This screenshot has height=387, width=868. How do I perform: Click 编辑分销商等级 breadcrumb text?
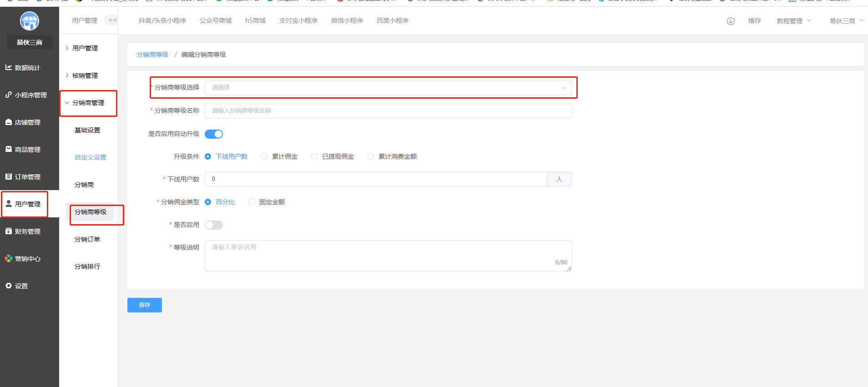click(x=204, y=55)
